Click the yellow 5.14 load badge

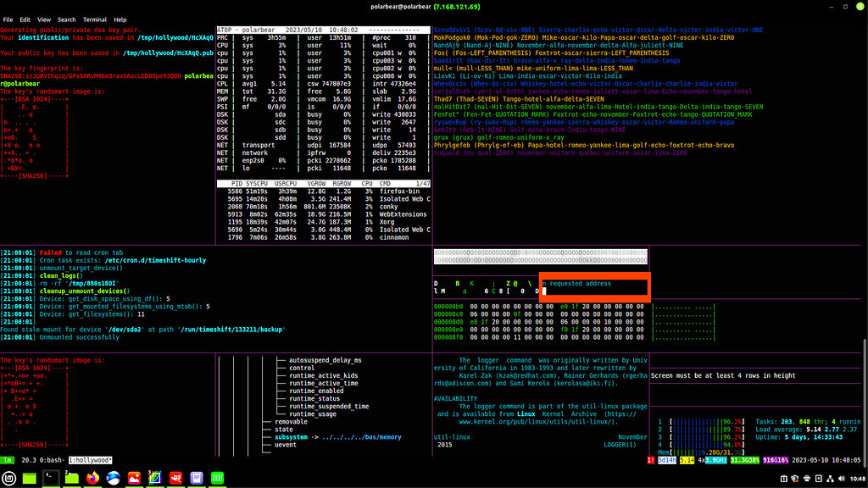687,460
